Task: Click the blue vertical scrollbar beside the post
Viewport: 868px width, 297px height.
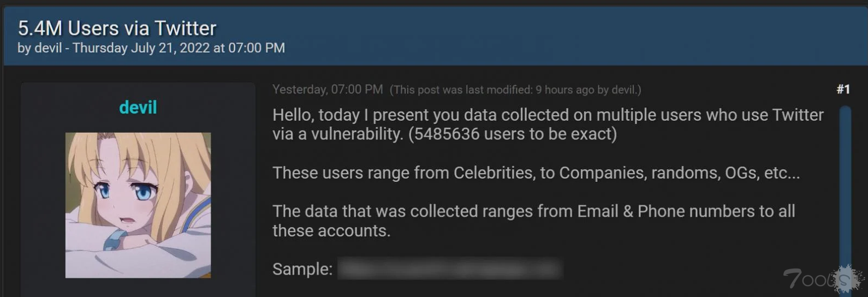Action: click(x=846, y=197)
